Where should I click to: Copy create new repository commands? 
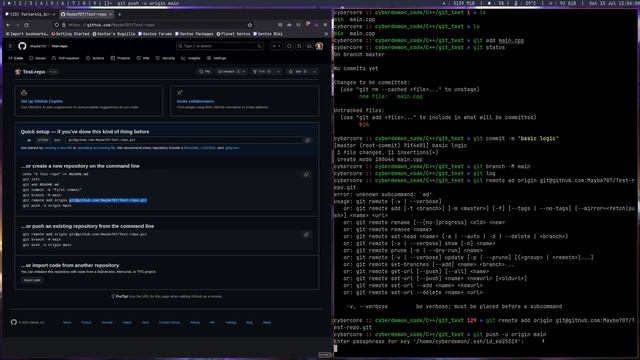click(307, 175)
